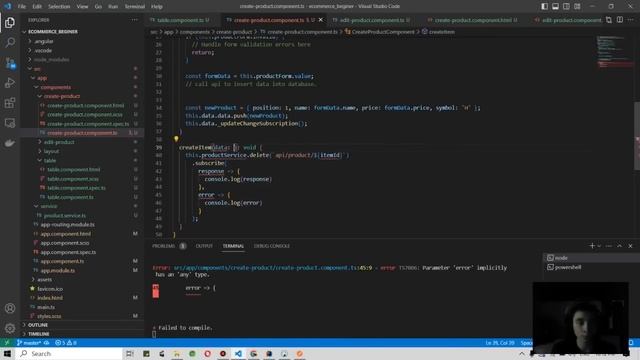Open editor More Actions ellipsis
Image resolution: width=640 pixels, height=360 pixels.
point(631,20)
